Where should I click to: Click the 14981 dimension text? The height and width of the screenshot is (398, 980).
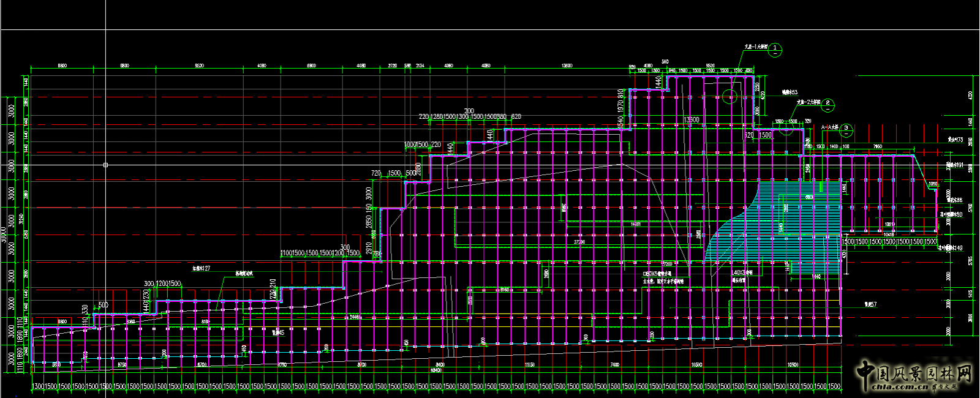click(636, 224)
